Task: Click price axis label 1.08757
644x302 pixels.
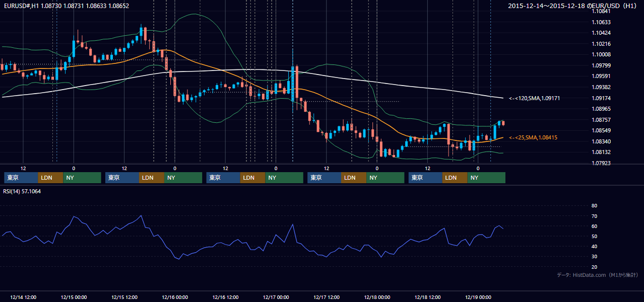Action: click(601, 120)
